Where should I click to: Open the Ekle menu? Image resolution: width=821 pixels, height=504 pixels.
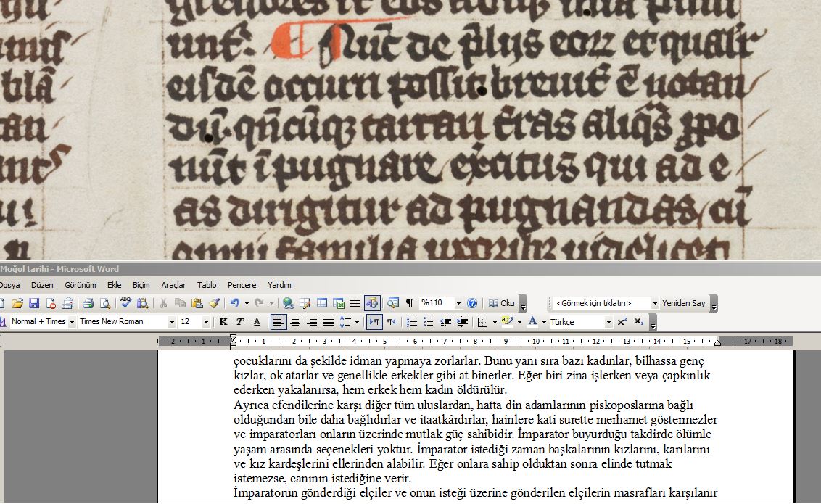114,285
